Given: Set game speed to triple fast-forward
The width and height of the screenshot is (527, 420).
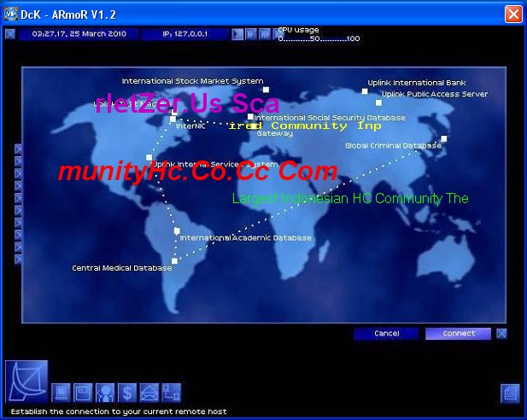Looking at the screenshot, I should tap(265, 34).
